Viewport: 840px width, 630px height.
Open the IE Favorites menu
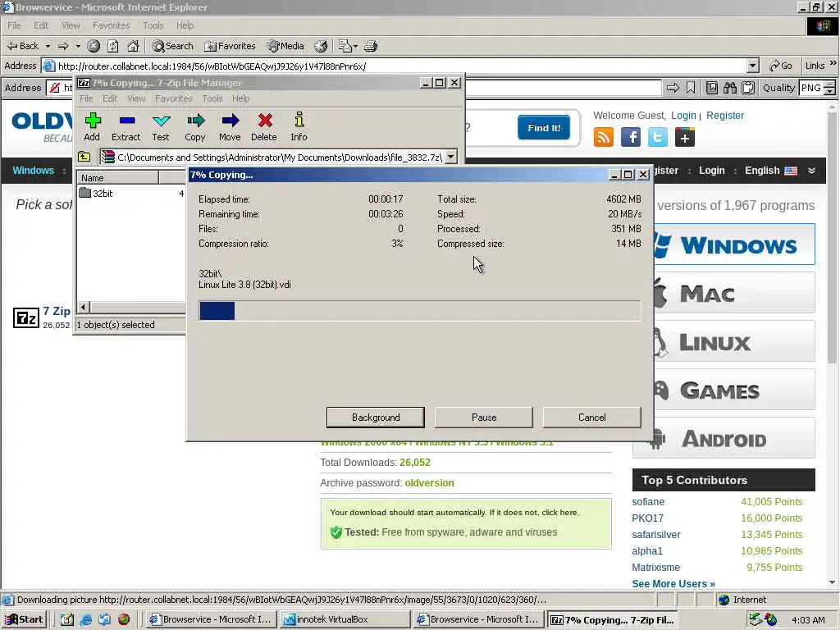point(111,25)
